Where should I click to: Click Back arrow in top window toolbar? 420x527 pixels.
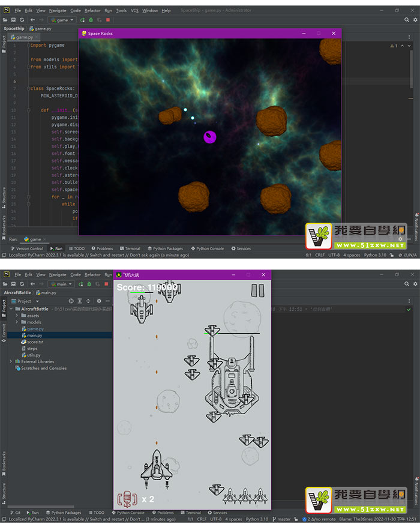coord(32,20)
